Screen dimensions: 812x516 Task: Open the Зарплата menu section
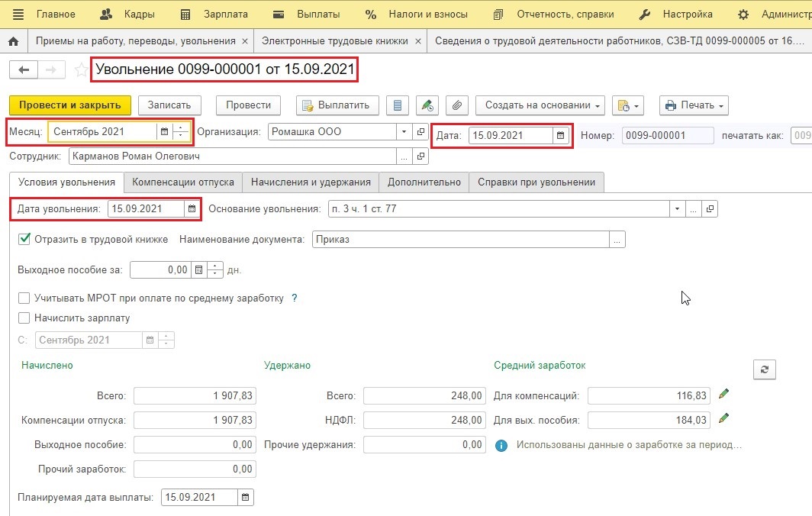tap(214, 14)
